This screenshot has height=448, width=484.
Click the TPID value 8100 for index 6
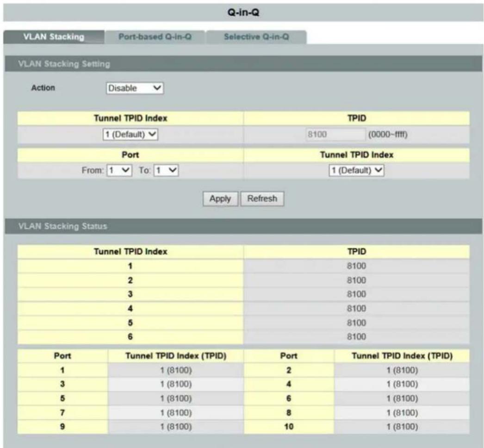click(356, 337)
